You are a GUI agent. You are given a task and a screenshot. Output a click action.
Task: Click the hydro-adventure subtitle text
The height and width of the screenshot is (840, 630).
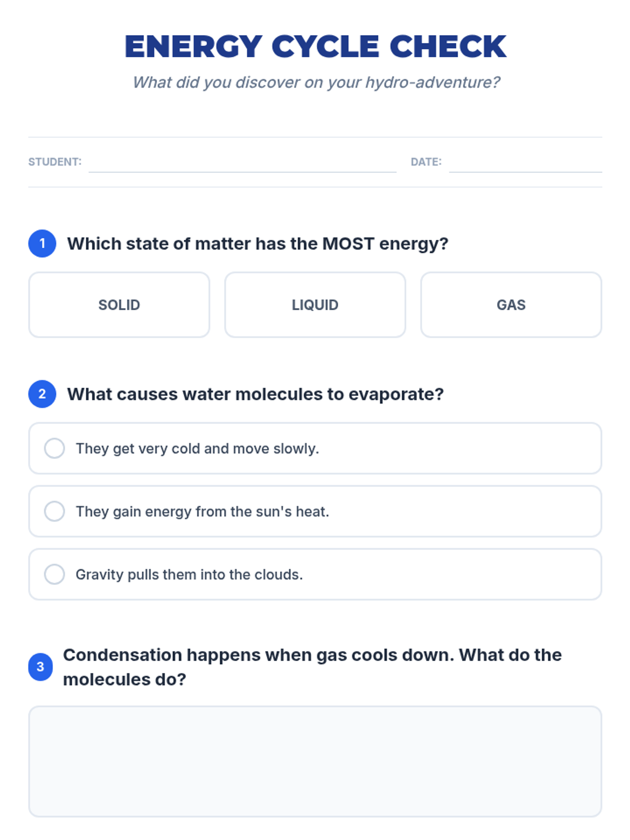point(316,82)
